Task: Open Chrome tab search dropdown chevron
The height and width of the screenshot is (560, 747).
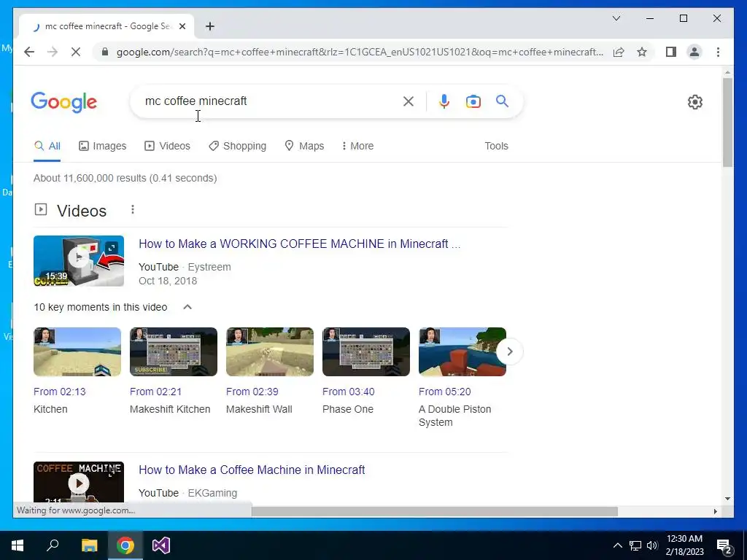Action: click(x=616, y=18)
